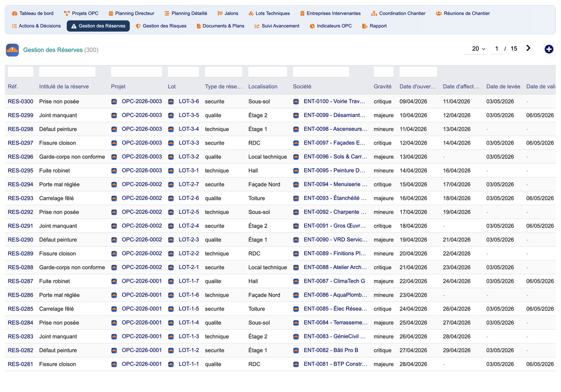
Task: Click the Indicateurs OPC pie chart icon
Action: pos(312,26)
